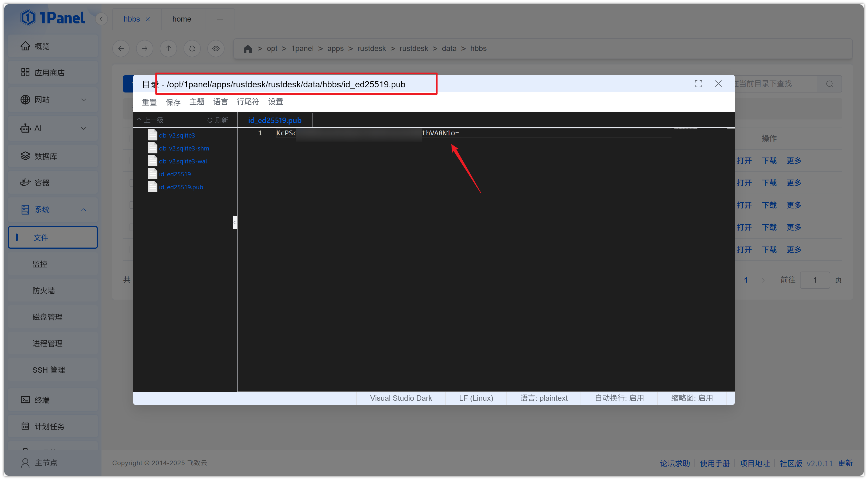Collapse editor file tree with double-chevron handle
The width and height of the screenshot is (868, 480).
[x=235, y=222]
